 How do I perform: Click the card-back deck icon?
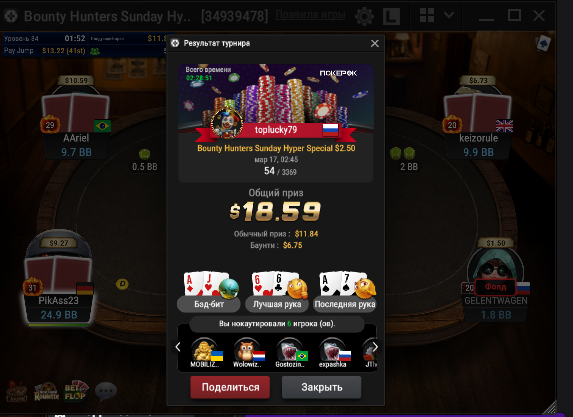tap(543, 43)
